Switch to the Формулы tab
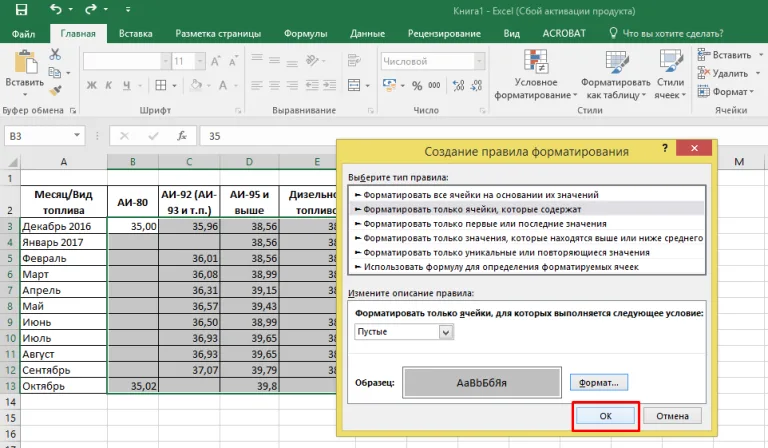 (306, 34)
